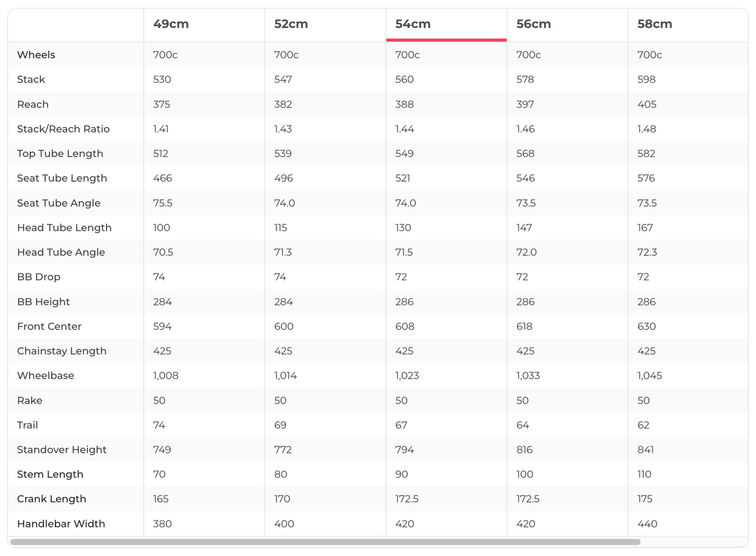This screenshot has width=756, height=556.
Task: Click the BB Drop row label
Action: (39, 277)
